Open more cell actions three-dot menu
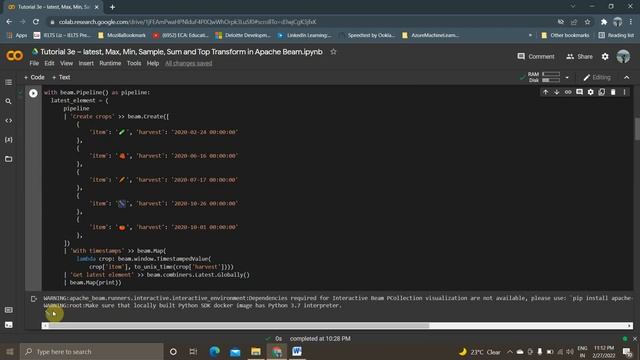Viewport: 640px width, 360px height. [624, 92]
